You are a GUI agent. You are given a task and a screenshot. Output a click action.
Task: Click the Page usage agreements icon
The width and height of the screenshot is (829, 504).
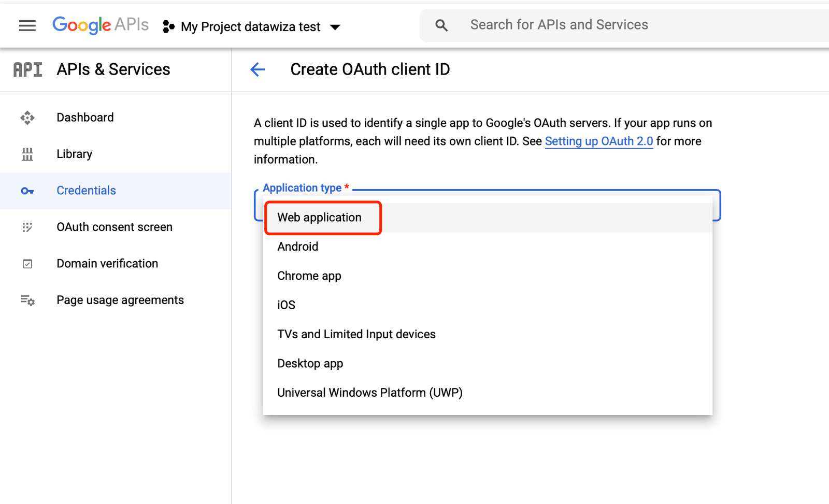click(27, 300)
